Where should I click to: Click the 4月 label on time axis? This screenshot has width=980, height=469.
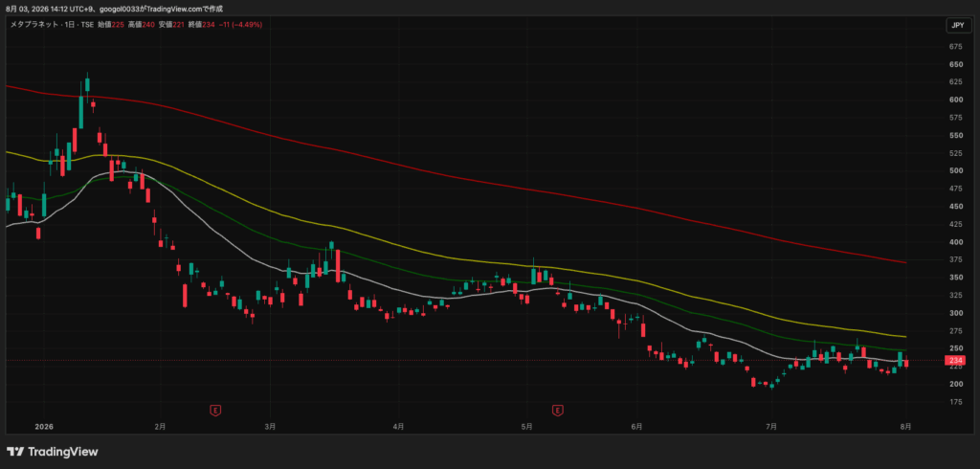click(399, 427)
